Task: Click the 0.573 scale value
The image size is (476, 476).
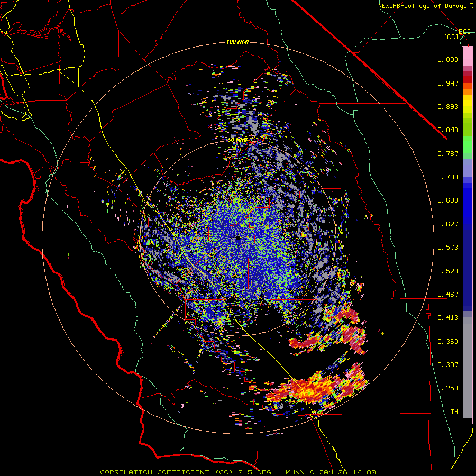Action: [x=448, y=248]
